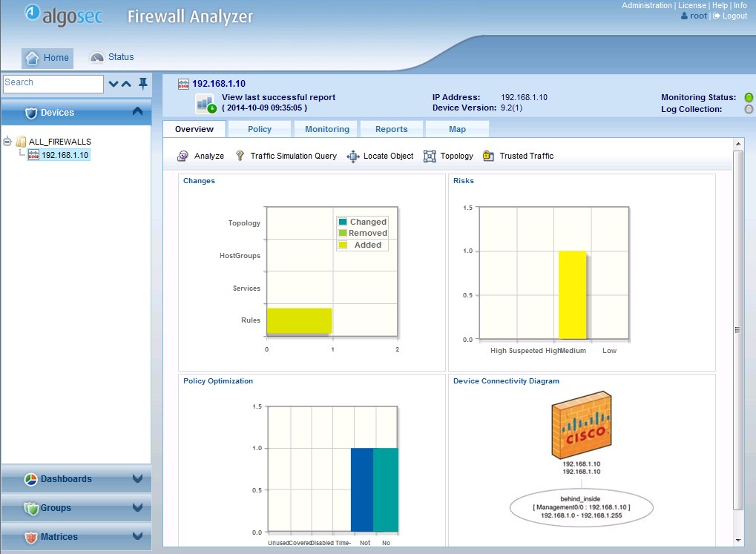Click the scroll up arrow of content pane
Image resolution: width=756 pixels, height=554 pixels.
pyautogui.click(x=737, y=144)
